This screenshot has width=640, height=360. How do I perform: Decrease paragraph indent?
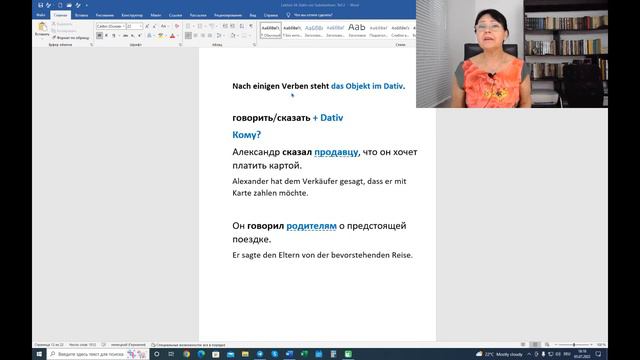pyautogui.click(x=226, y=26)
